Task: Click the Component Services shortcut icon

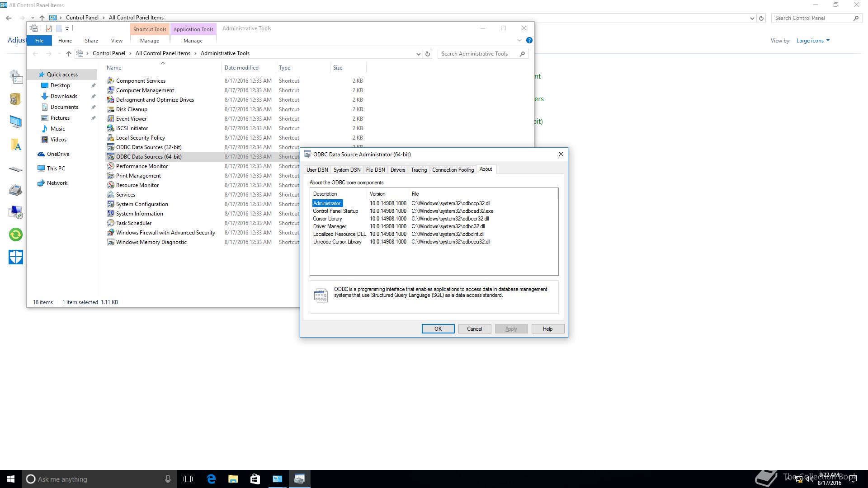Action: tap(110, 81)
